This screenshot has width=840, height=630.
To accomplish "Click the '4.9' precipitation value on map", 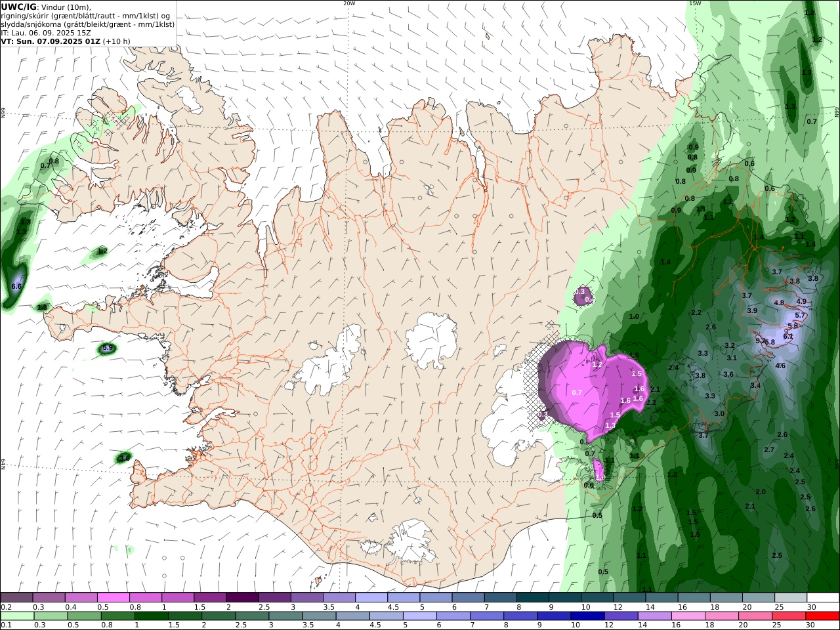I will coord(801,302).
